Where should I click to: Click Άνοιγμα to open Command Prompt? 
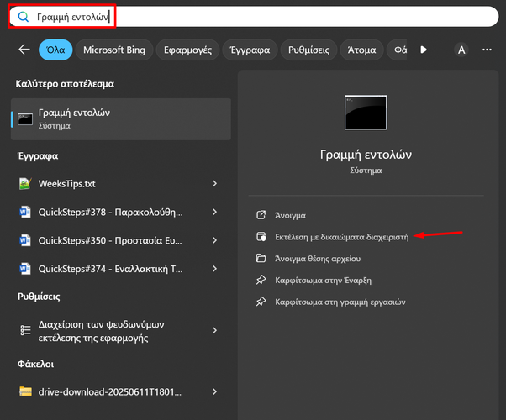290,215
